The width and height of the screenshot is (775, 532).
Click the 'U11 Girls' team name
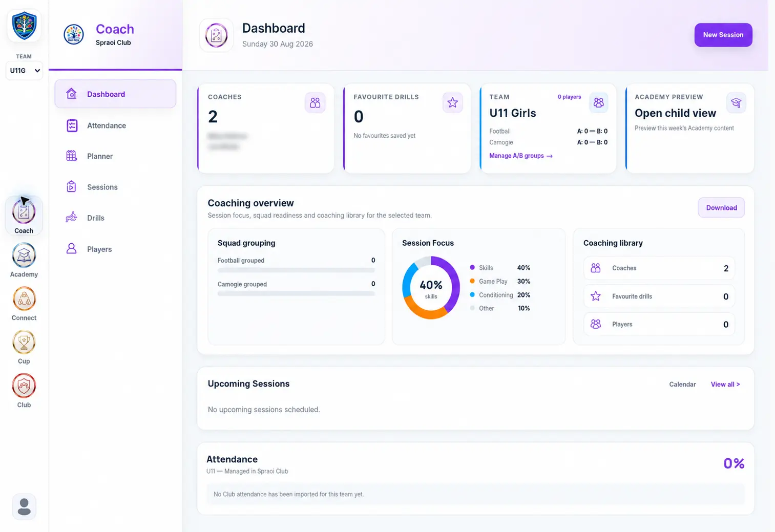coord(513,113)
